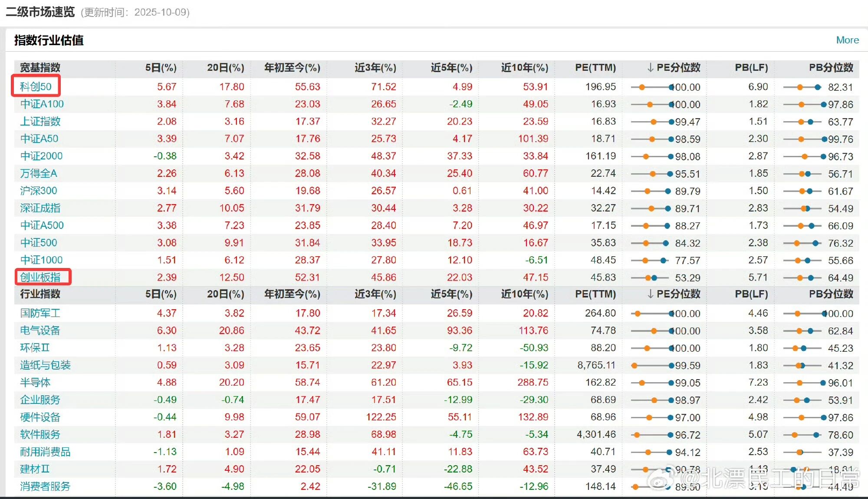
Task: Open the 软件服务 industry link
Action: (x=40, y=434)
